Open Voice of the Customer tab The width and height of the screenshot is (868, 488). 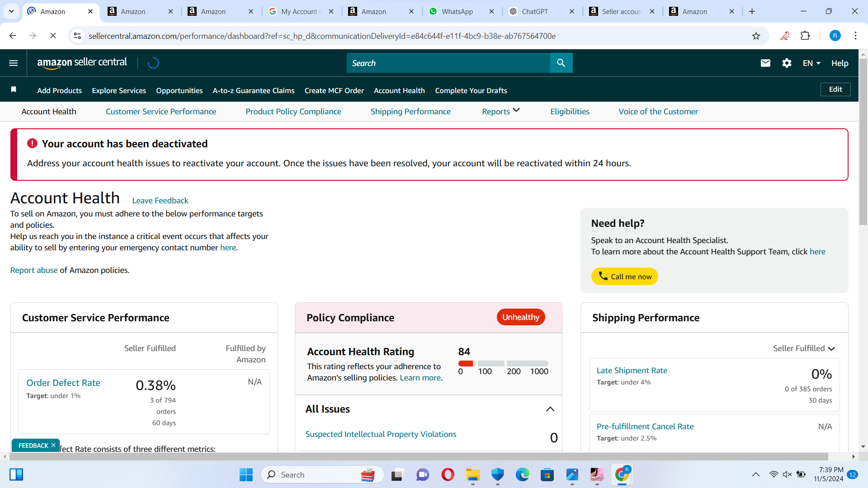tap(658, 111)
